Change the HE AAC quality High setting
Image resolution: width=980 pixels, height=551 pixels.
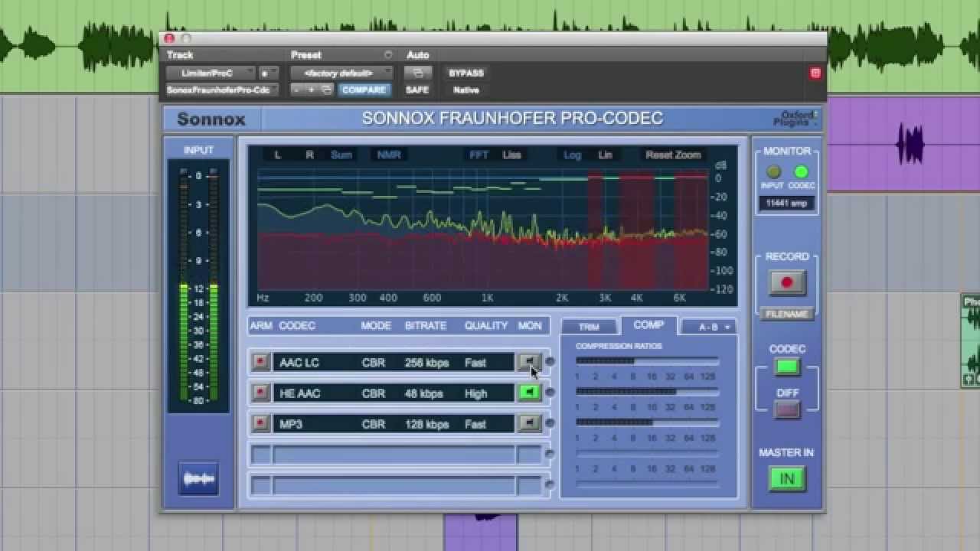(x=475, y=393)
